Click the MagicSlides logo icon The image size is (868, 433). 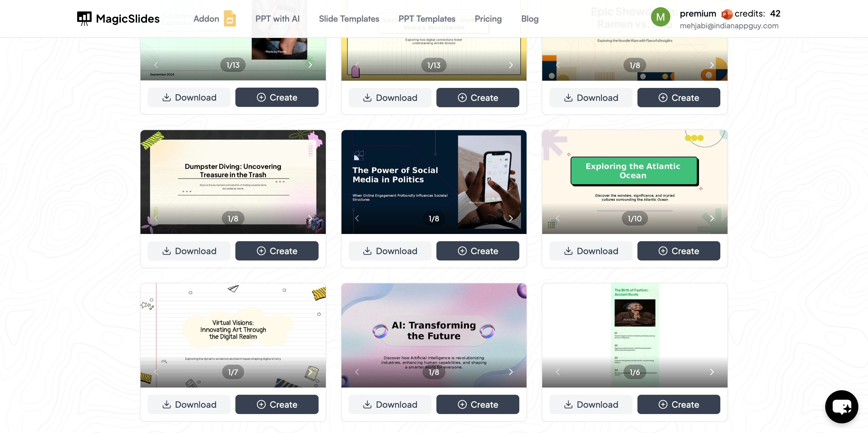tap(84, 19)
